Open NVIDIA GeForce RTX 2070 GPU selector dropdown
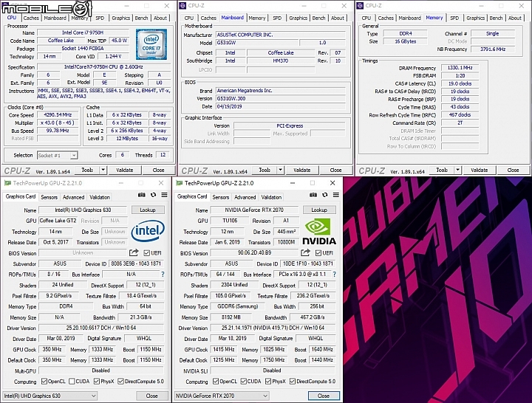This screenshot has width=532, height=403. click(x=222, y=396)
